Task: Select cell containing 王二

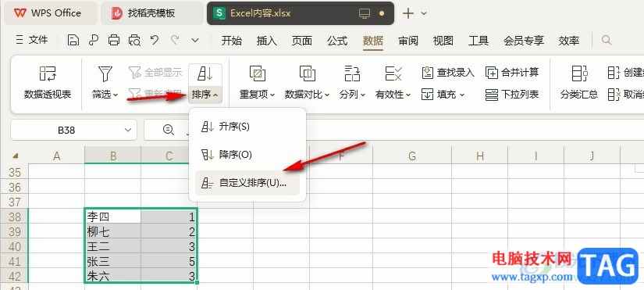Action: 113,246
